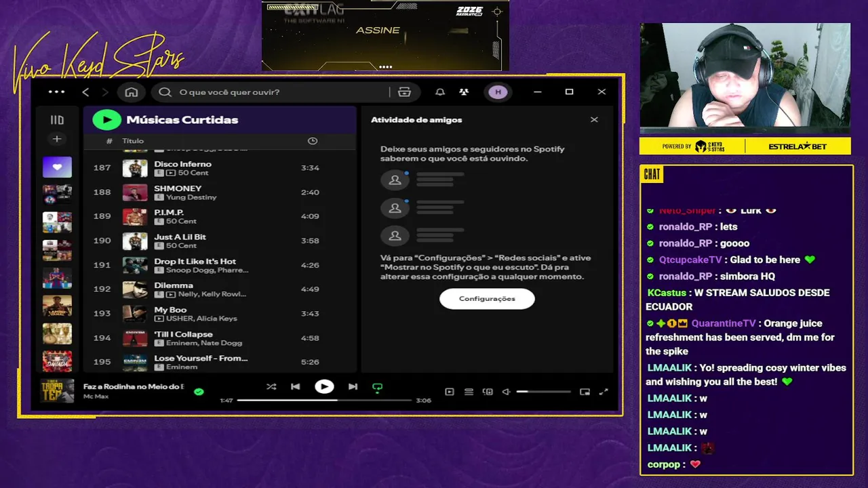
Task: Toggle the green liked checkmark for current song
Action: click(x=199, y=392)
